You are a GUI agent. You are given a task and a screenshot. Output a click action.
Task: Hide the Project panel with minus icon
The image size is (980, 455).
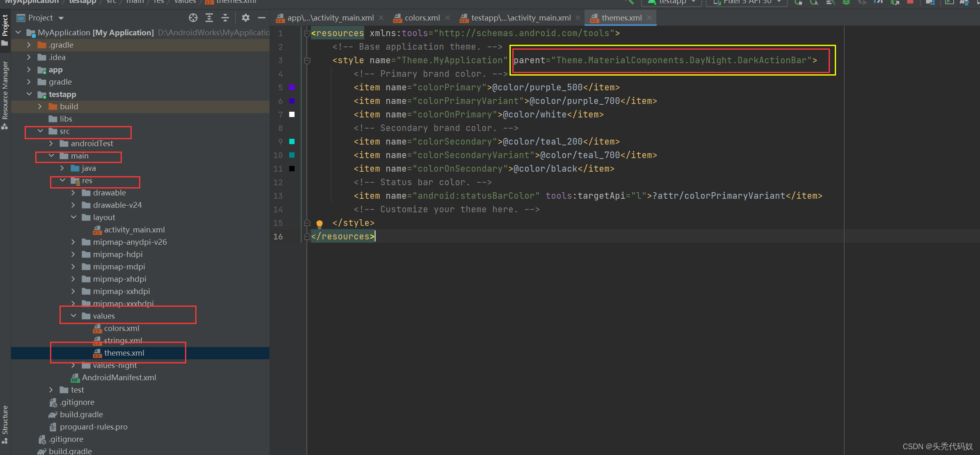(261, 18)
